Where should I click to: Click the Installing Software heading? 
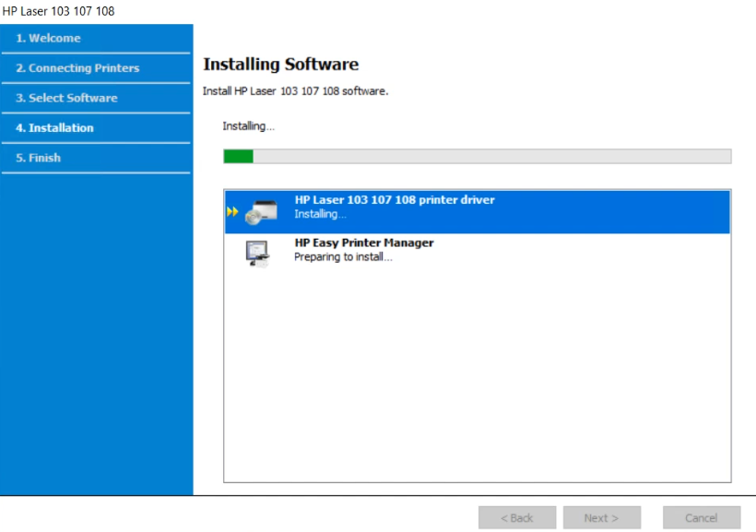[280, 65]
